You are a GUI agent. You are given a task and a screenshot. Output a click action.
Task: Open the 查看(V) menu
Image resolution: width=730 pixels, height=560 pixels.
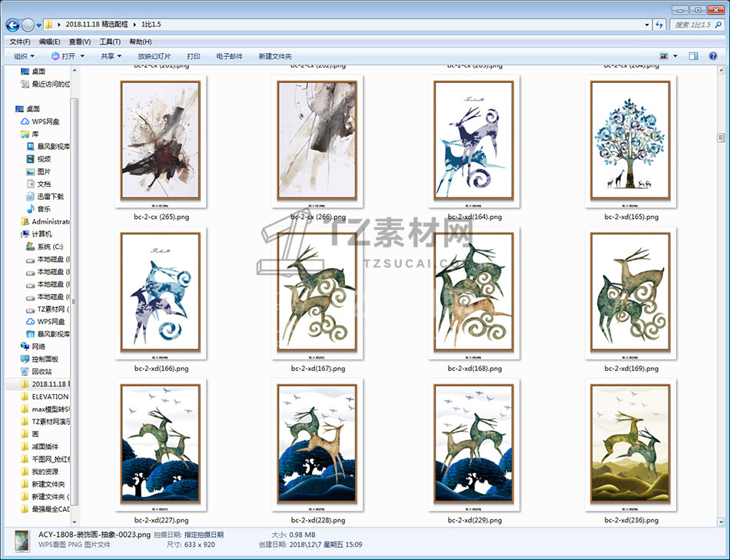click(79, 41)
